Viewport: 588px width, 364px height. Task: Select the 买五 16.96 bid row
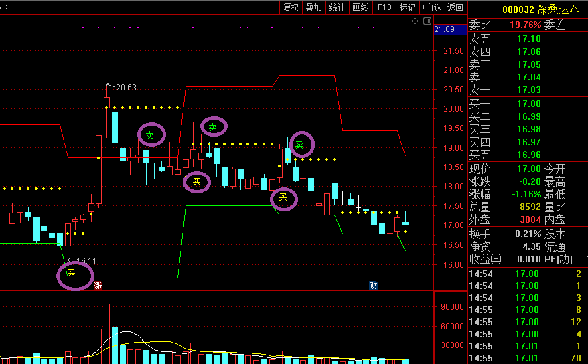click(505, 155)
